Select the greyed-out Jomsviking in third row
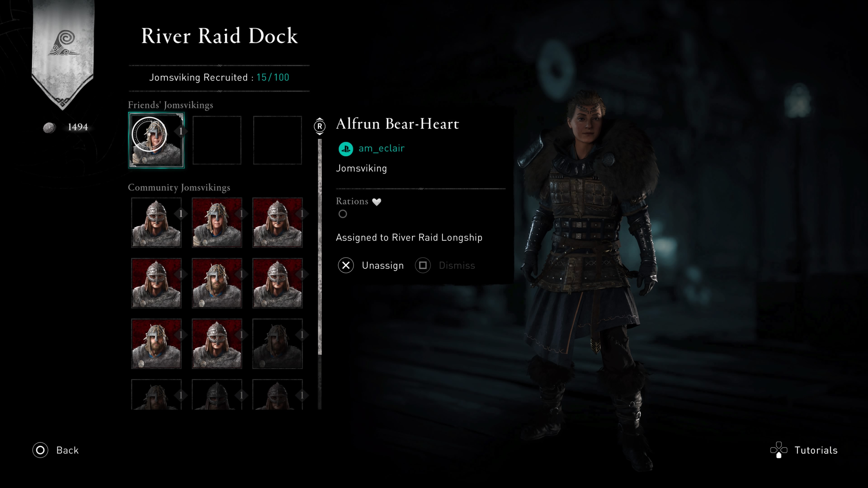868x488 pixels. point(277,343)
